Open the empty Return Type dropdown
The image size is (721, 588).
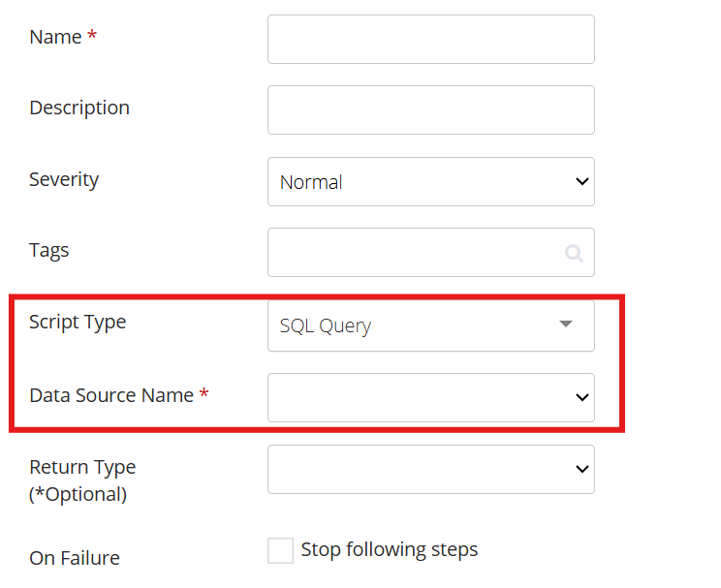[x=431, y=469]
